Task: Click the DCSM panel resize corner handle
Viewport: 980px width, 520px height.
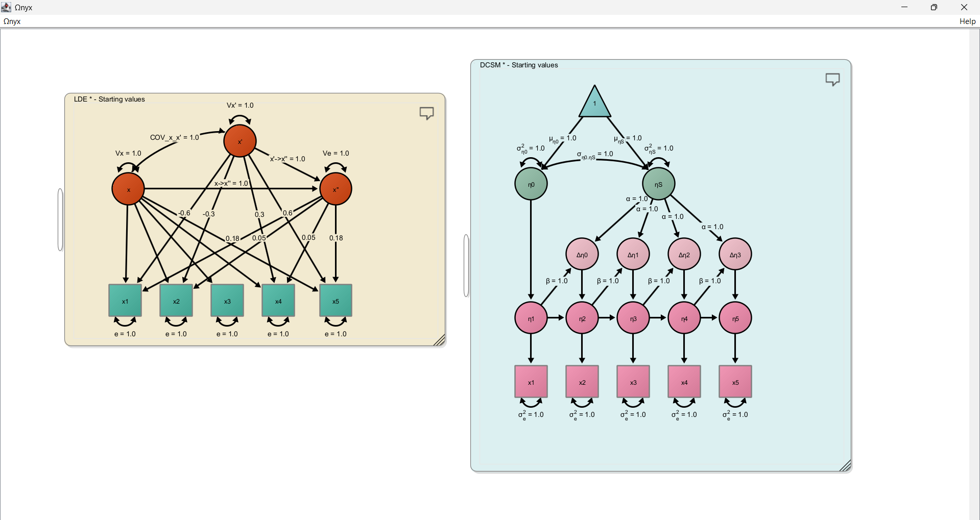Action: point(846,466)
